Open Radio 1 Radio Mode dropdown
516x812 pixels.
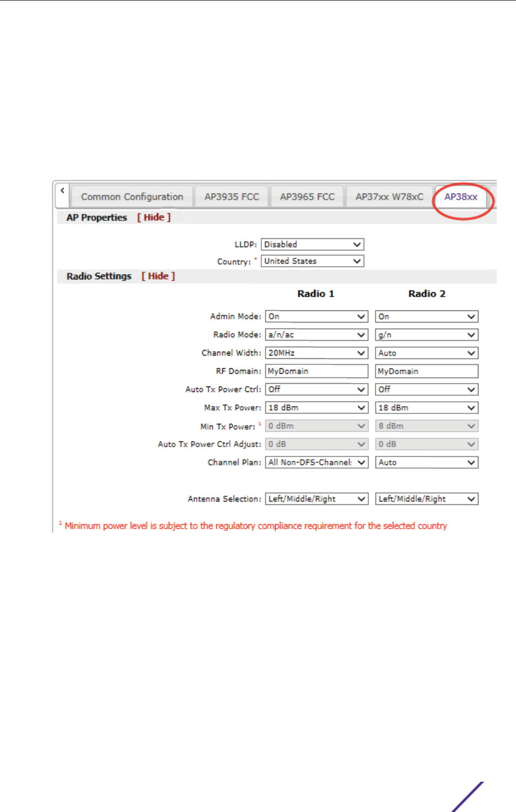click(316, 335)
